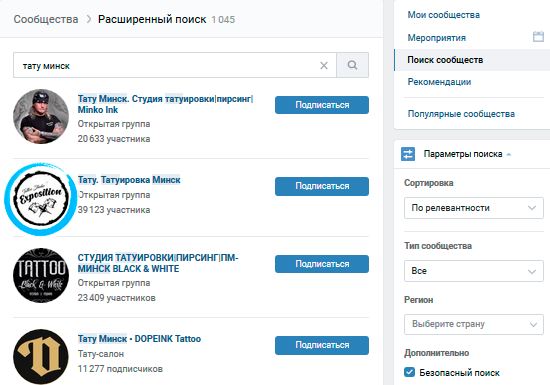Screen dimensions: 550x385
Task: Open Exposition tattoo studio avatar
Action: (x=41, y=199)
